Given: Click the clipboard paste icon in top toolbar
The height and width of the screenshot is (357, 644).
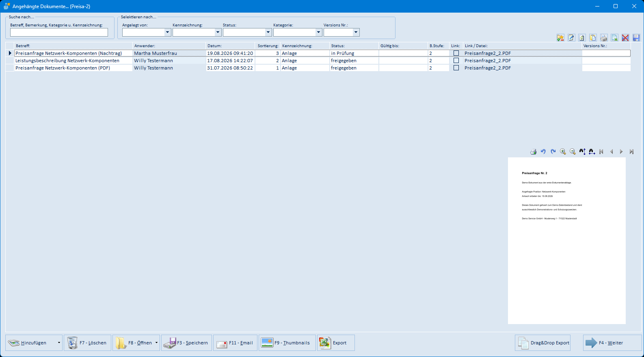Looking at the screenshot, I should (593, 38).
